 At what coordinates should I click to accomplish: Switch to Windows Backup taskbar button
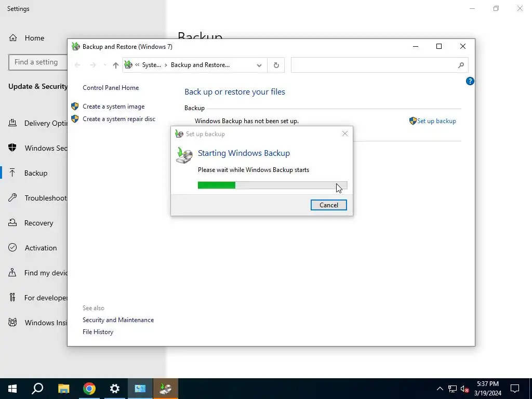tap(166, 389)
